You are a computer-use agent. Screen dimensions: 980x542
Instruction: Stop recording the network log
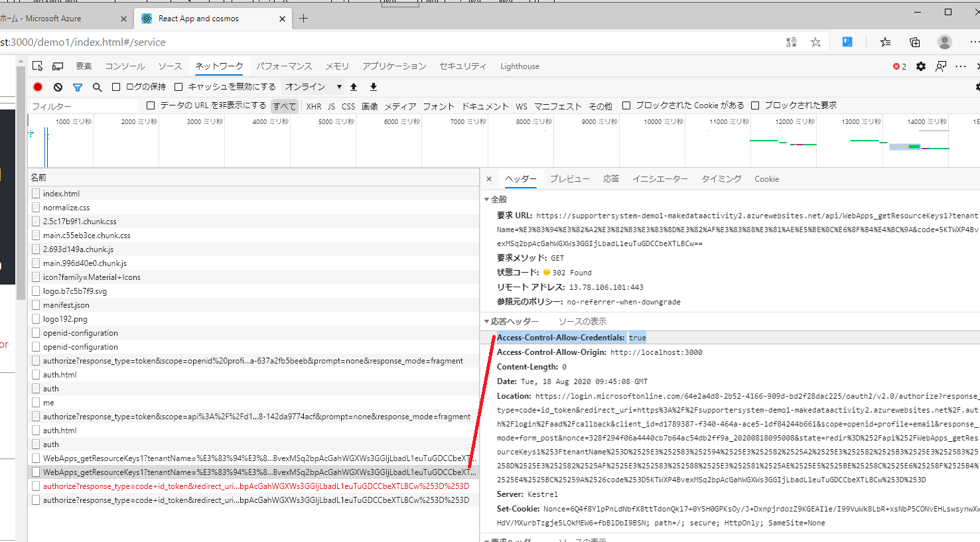point(38,86)
